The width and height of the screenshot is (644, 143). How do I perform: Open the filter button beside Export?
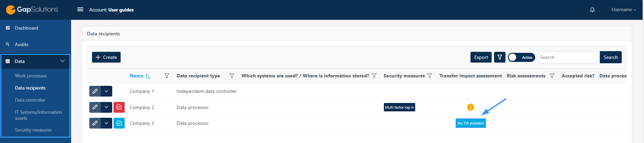click(x=500, y=57)
